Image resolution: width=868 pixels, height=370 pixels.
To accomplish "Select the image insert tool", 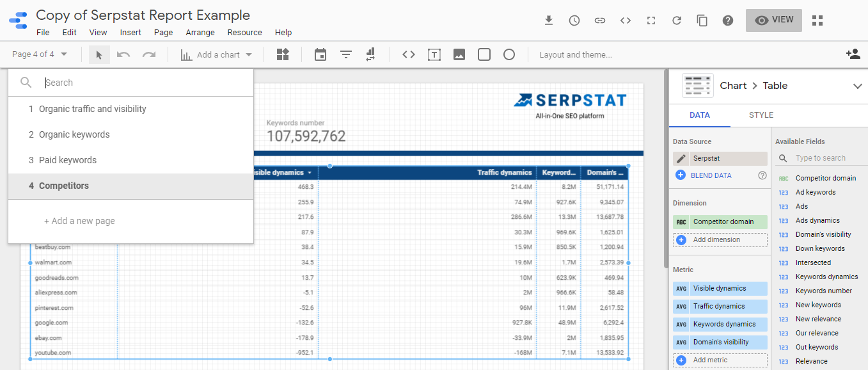I will click(459, 54).
